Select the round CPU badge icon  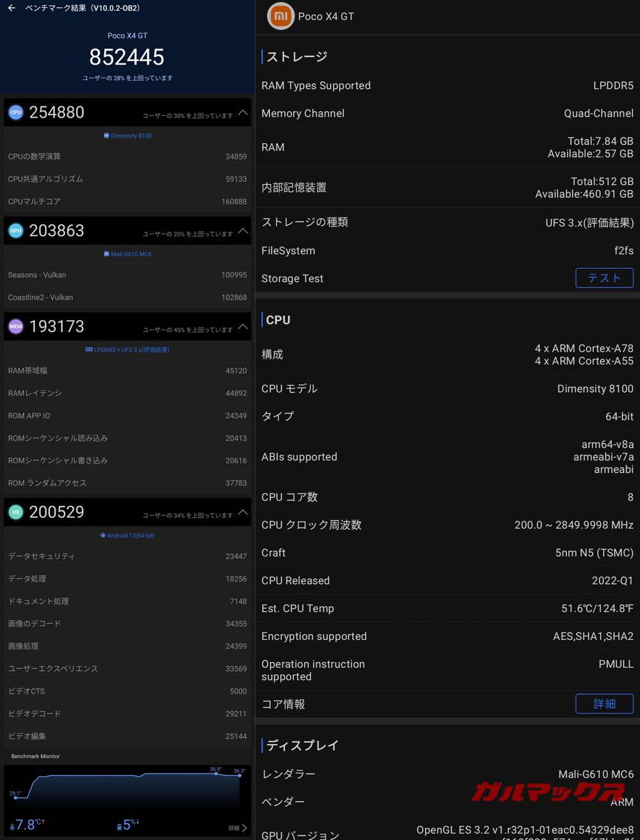coord(15,112)
